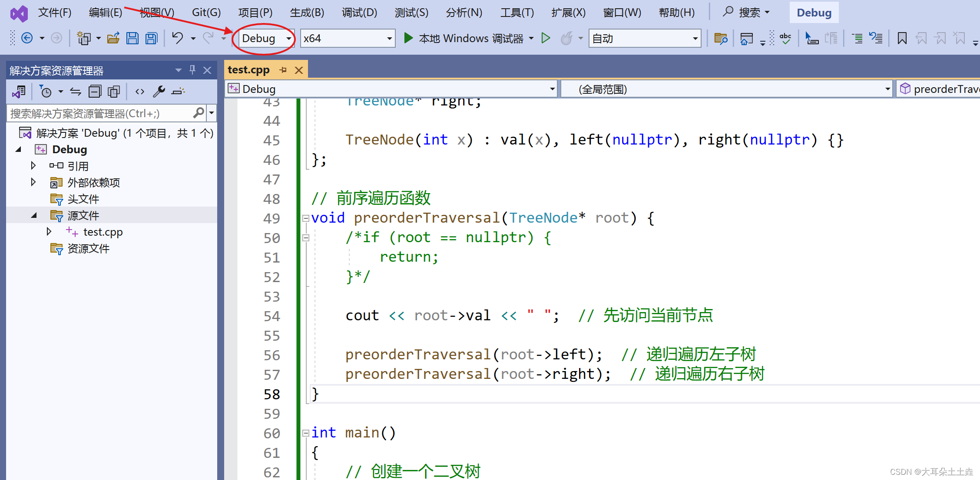Close the test.cpp tab
Screen dimensions: 980x480
click(x=299, y=70)
